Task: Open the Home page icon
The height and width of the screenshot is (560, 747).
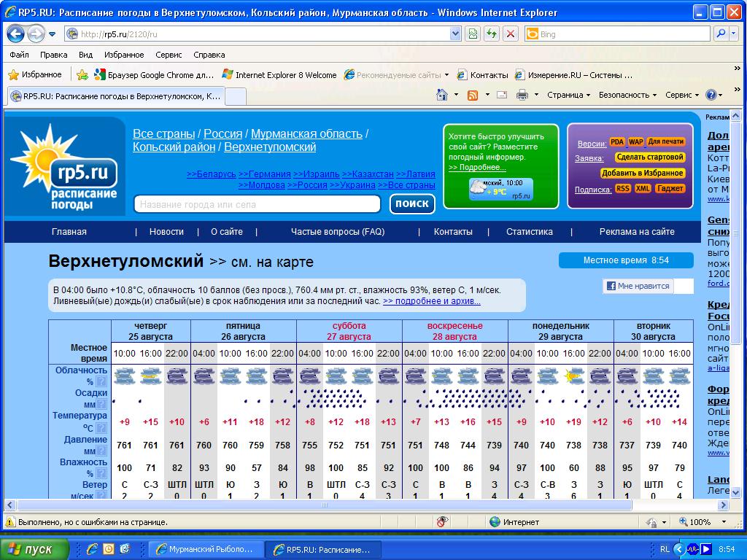Action: [x=442, y=95]
